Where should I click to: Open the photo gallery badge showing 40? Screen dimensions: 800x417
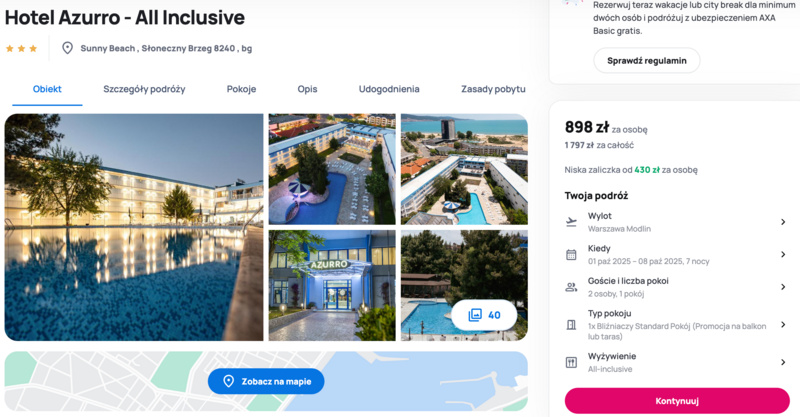tap(484, 315)
